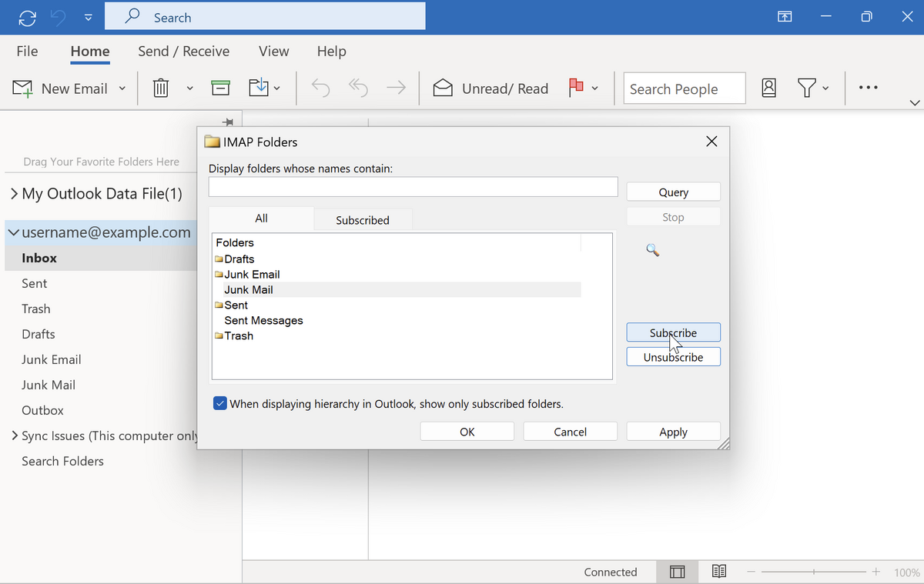Expand My Outlook Data File(1) node

(15, 193)
